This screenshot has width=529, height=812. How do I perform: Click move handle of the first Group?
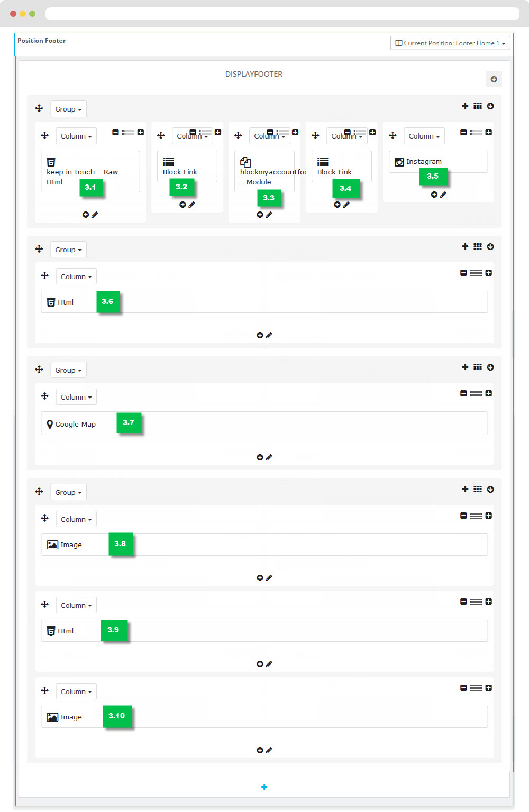point(39,108)
